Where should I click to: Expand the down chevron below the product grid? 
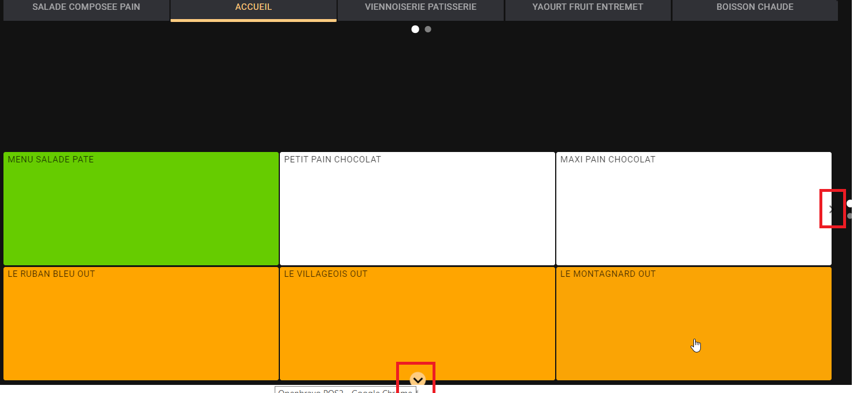click(x=418, y=380)
